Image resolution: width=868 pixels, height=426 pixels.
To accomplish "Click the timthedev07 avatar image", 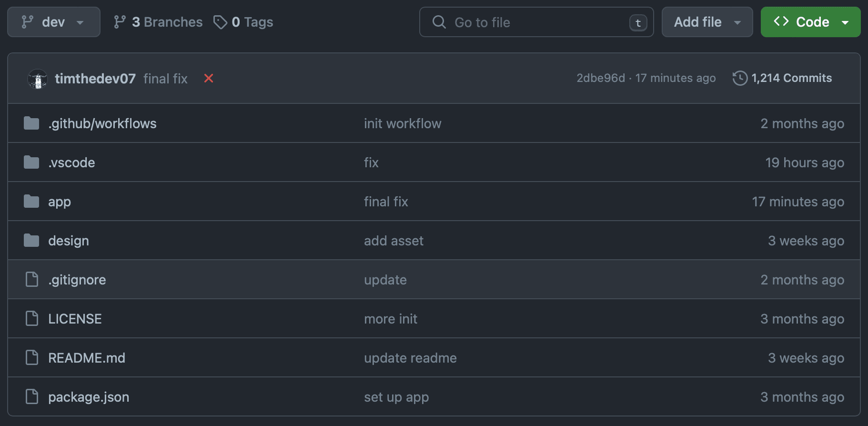I will click(x=38, y=79).
